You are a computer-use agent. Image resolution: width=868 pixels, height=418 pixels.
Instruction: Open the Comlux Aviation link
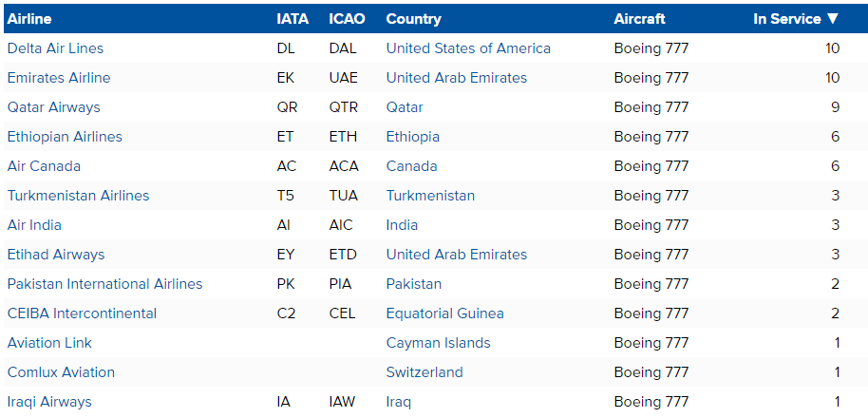coord(61,372)
